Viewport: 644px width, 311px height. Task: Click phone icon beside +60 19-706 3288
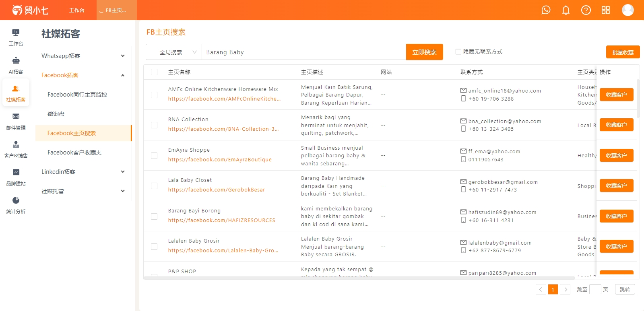coord(463,99)
